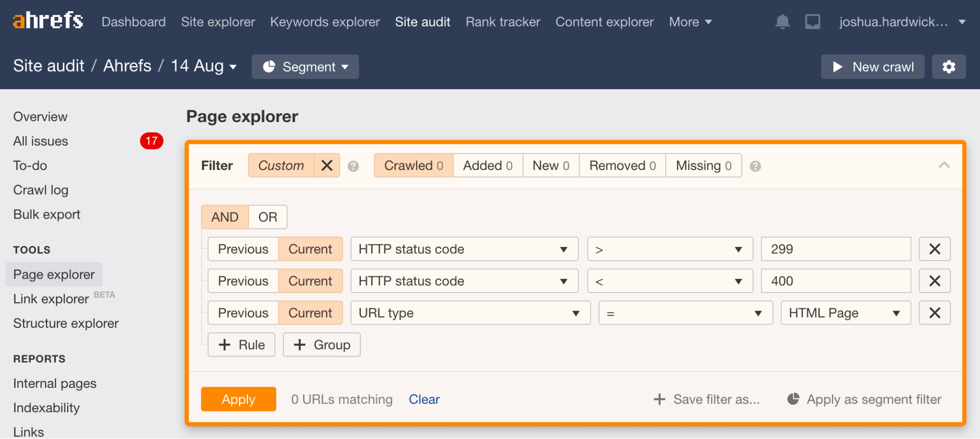Click the 400 value input field

835,281
